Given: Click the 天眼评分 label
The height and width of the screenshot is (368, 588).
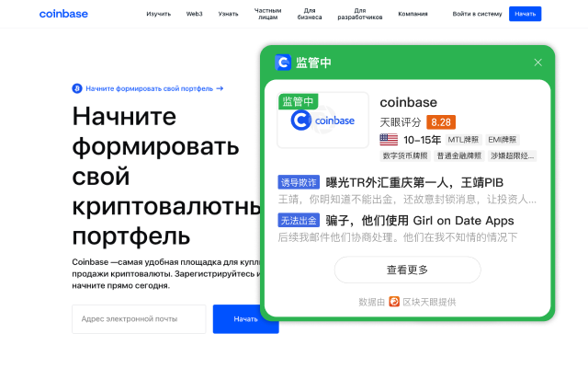Looking at the screenshot, I should click(401, 122).
